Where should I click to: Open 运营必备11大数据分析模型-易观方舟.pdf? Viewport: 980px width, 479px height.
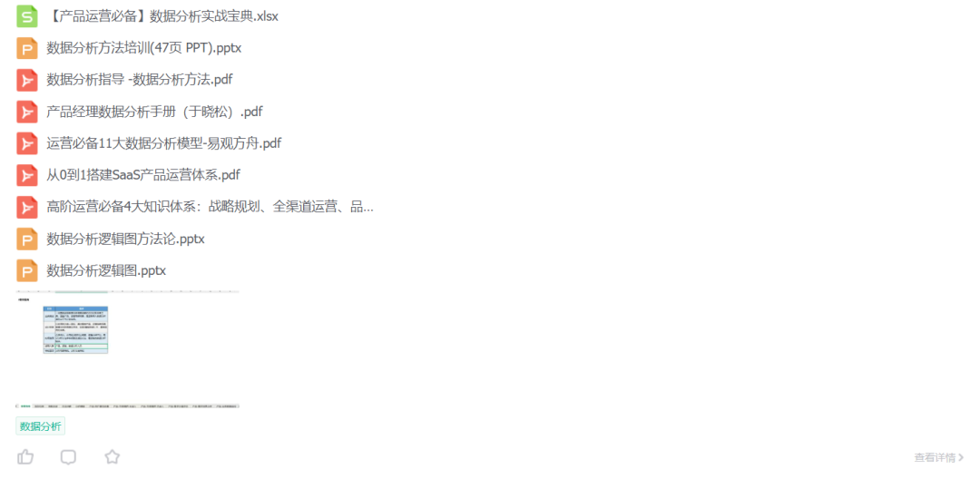pyautogui.click(x=163, y=143)
